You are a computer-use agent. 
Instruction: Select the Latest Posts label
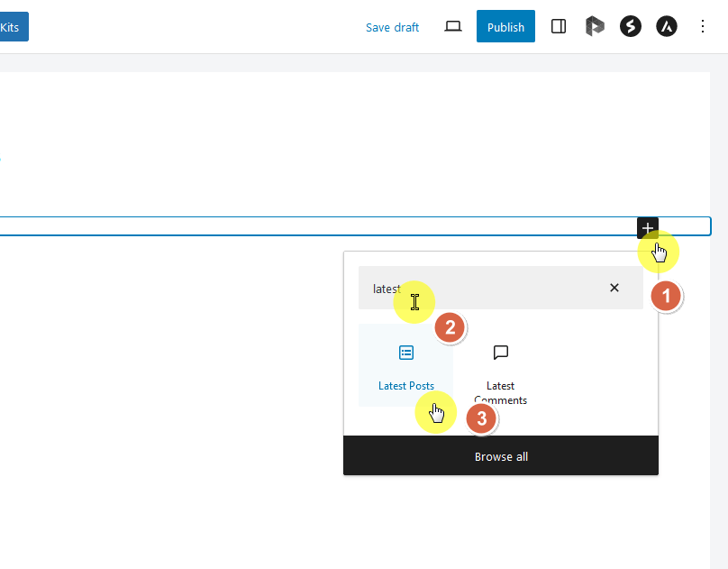click(406, 386)
